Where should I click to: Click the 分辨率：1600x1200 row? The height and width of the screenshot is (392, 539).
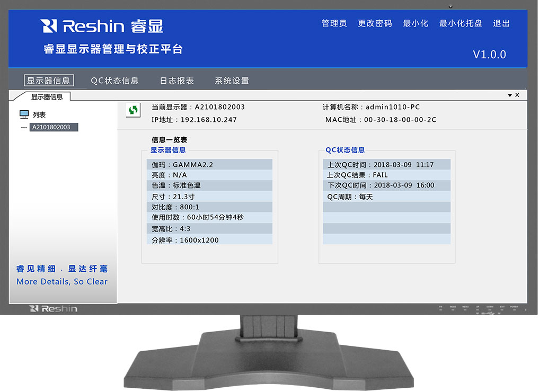tap(210, 239)
